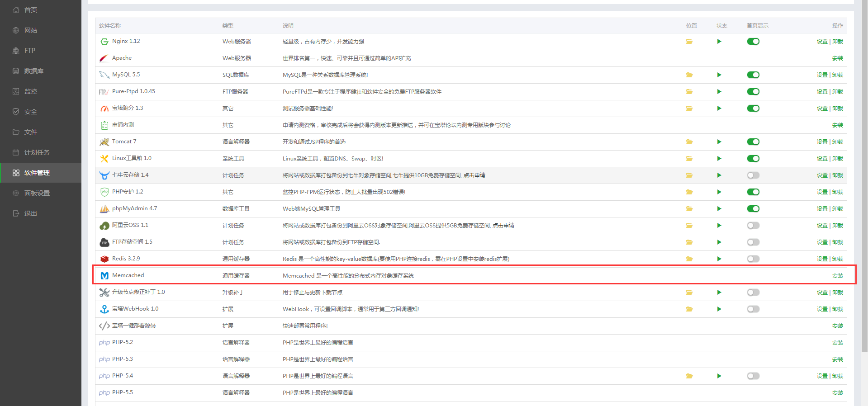Open the Tomcat 7 folder location icon
Viewport: 868px width, 406px height.
pos(689,142)
